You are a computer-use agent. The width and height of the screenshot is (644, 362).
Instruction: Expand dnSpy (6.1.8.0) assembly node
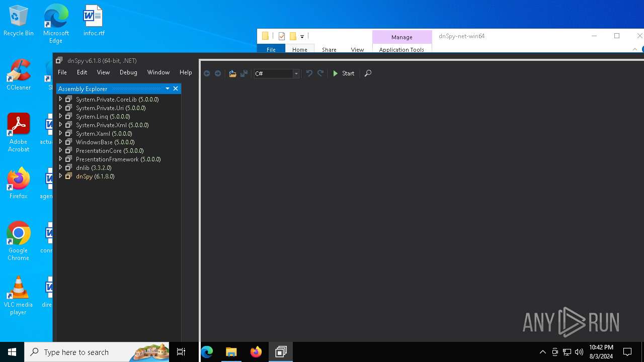point(60,176)
